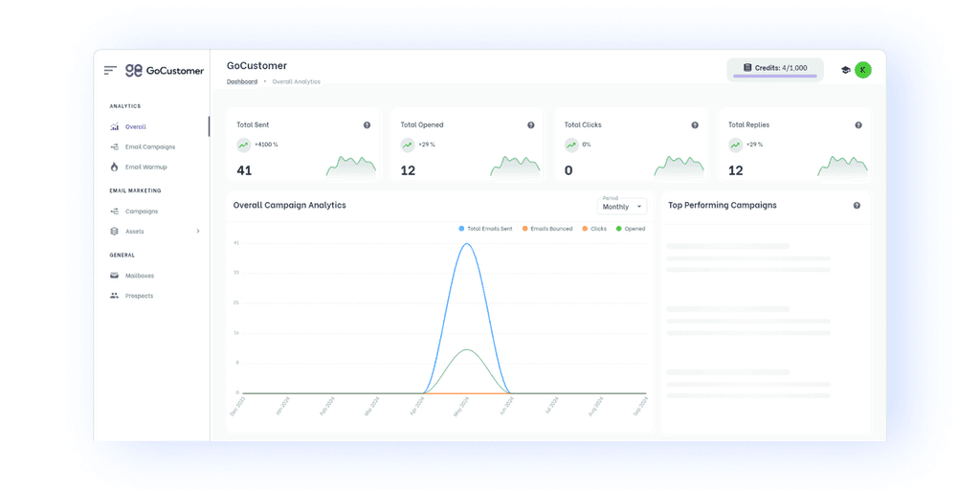Show help for Total Sent card
Screen dimensions: 980x490
(367, 125)
